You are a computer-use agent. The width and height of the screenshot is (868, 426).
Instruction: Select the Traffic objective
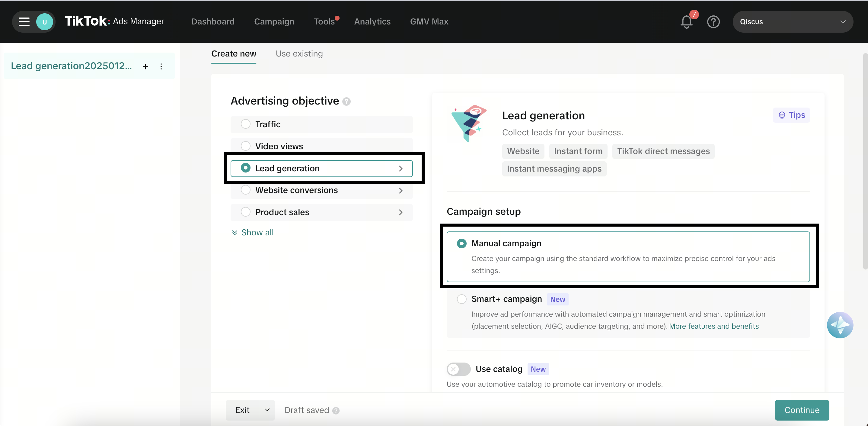321,124
